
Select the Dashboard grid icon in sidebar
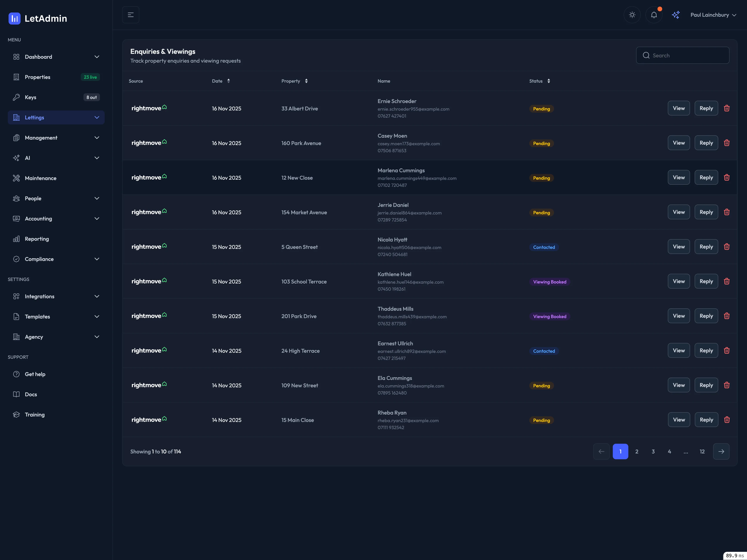pos(17,57)
